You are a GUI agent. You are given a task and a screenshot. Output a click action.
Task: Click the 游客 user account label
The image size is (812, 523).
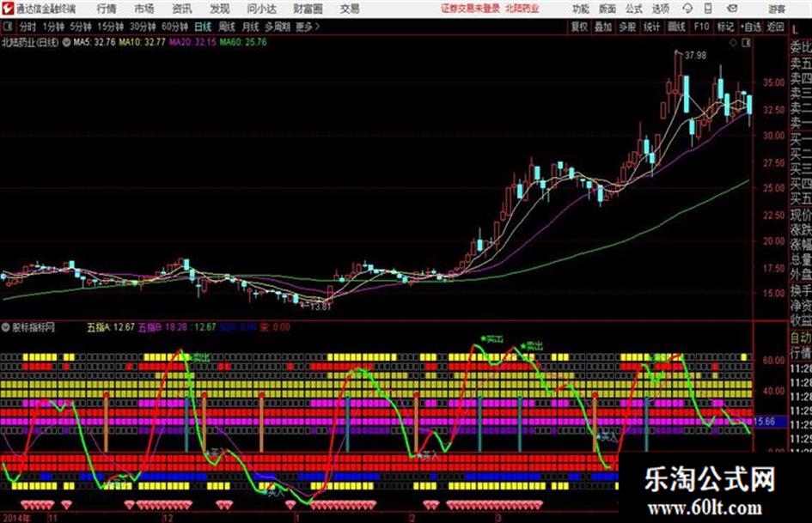pos(776,9)
